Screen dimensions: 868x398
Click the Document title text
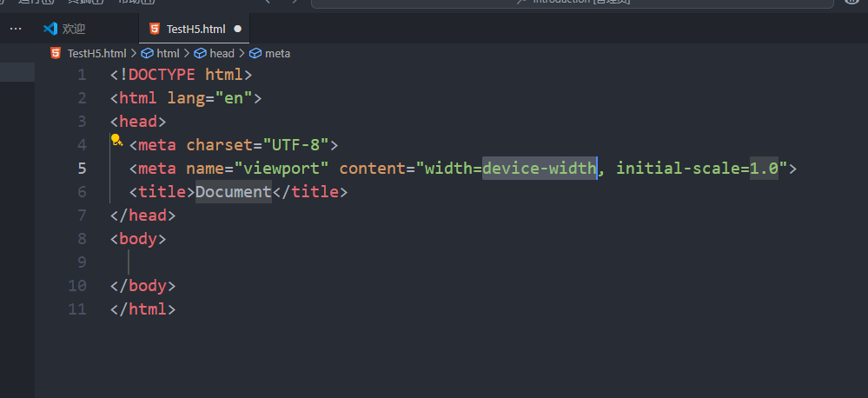pyautogui.click(x=234, y=192)
